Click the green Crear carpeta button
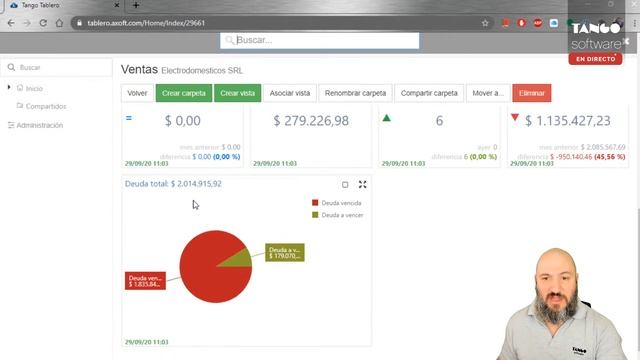 184,93
